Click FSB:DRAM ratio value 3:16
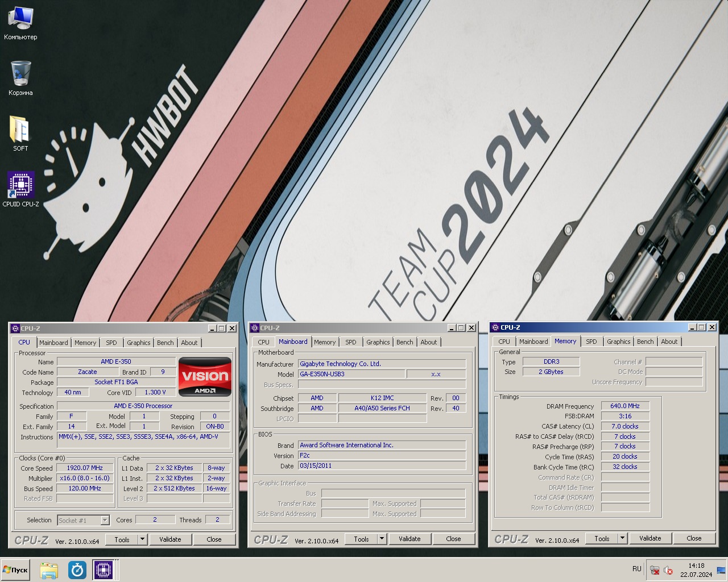The height and width of the screenshot is (582, 728). pyautogui.click(x=625, y=417)
